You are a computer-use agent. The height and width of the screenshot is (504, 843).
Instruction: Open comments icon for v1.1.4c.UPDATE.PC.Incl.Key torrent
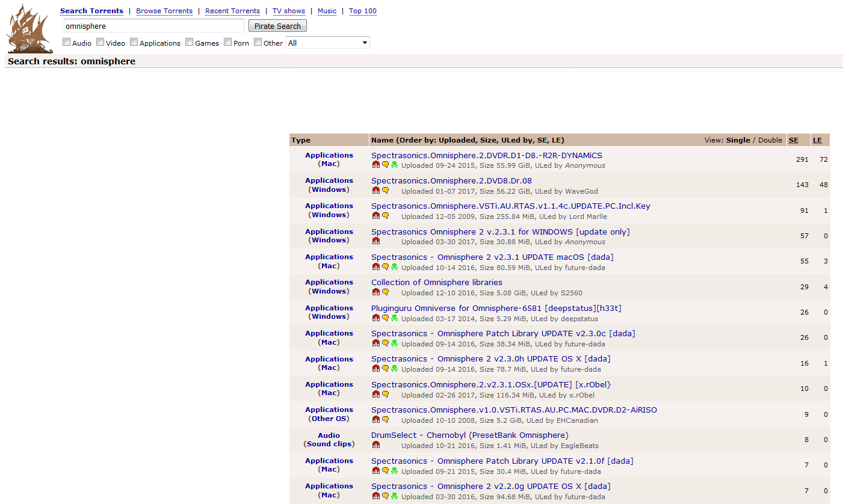coord(386,215)
